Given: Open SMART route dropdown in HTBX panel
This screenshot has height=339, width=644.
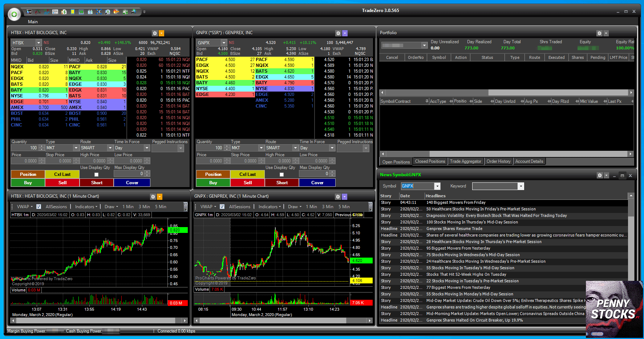Looking at the screenshot, I should tap(110, 148).
